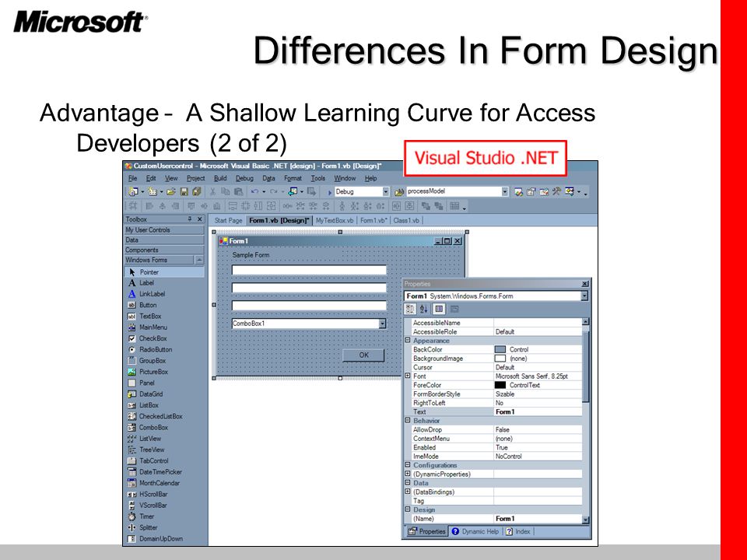Click the Open File folder icon
Viewport: 747px width, 560px height.
pyautogui.click(x=171, y=191)
